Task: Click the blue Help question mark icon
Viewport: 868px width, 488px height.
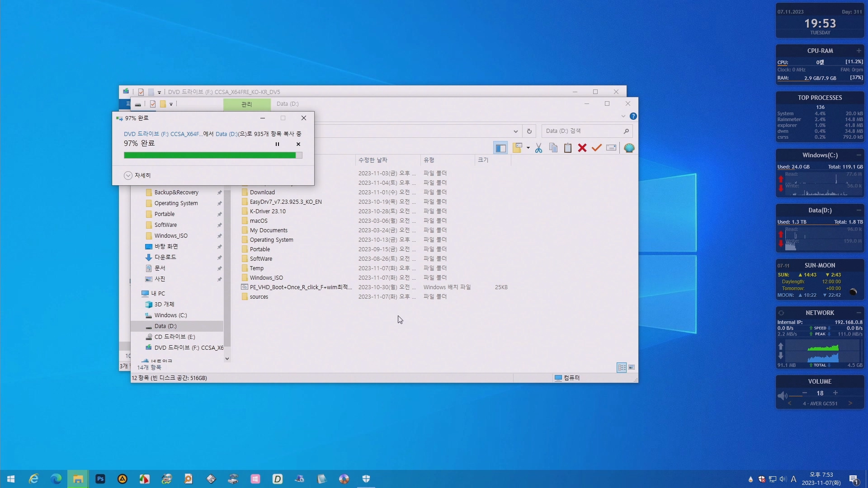Action: coord(633,116)
